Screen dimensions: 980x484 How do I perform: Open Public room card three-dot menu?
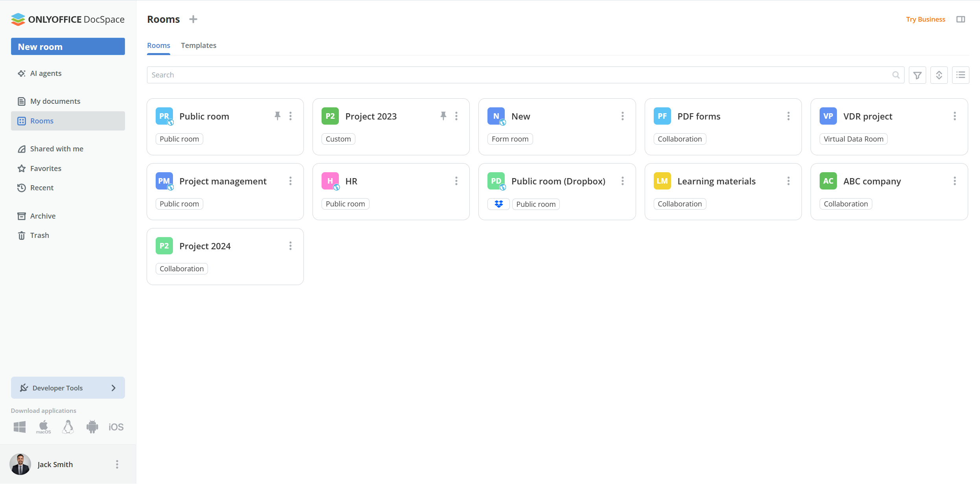pyautogui.click(x=291, y=116)
